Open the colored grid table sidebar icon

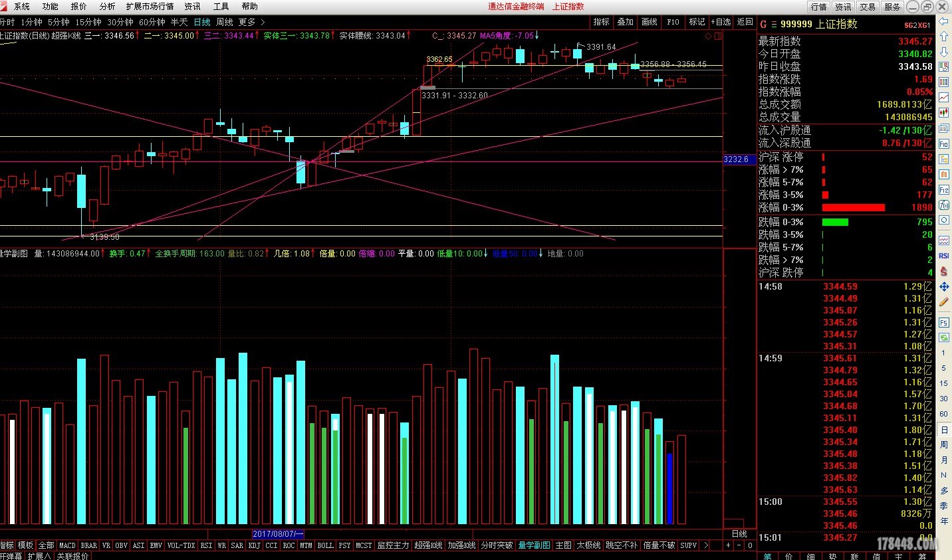coord(944,82)
